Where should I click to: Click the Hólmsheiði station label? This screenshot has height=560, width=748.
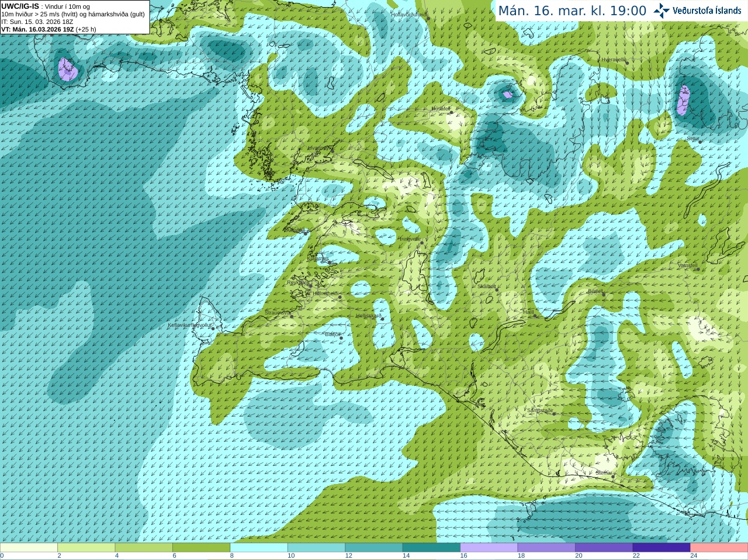326,293
